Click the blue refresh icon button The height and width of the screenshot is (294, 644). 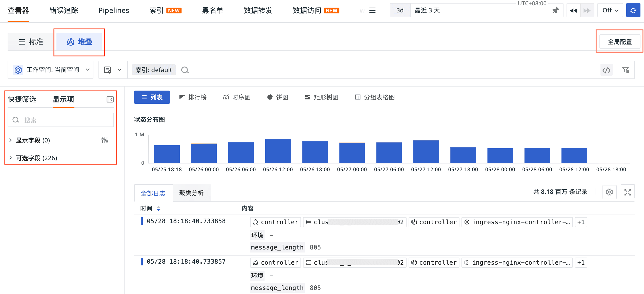(633, 10)
